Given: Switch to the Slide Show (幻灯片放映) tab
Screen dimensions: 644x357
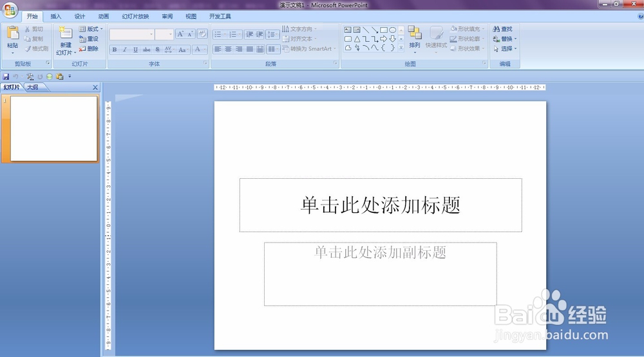Looking at the screenshot, I should point(135,17).
